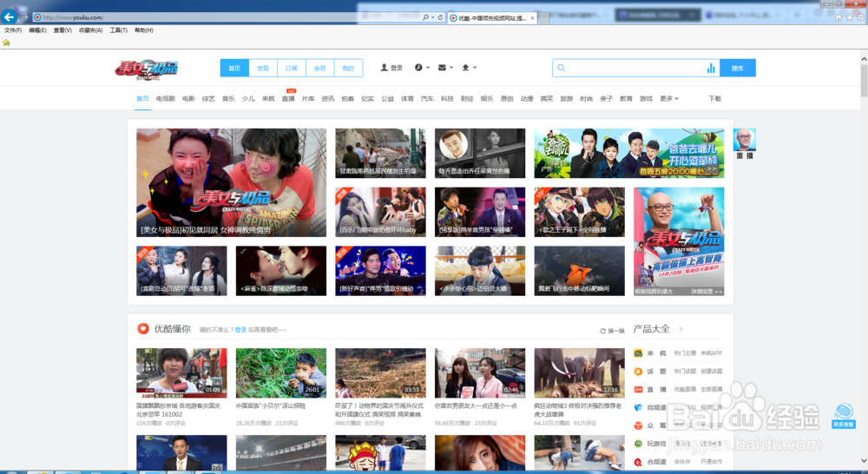868x474 pixels.
Task: Click the 话题 orange product icon
Action: (x=638, y=372)
